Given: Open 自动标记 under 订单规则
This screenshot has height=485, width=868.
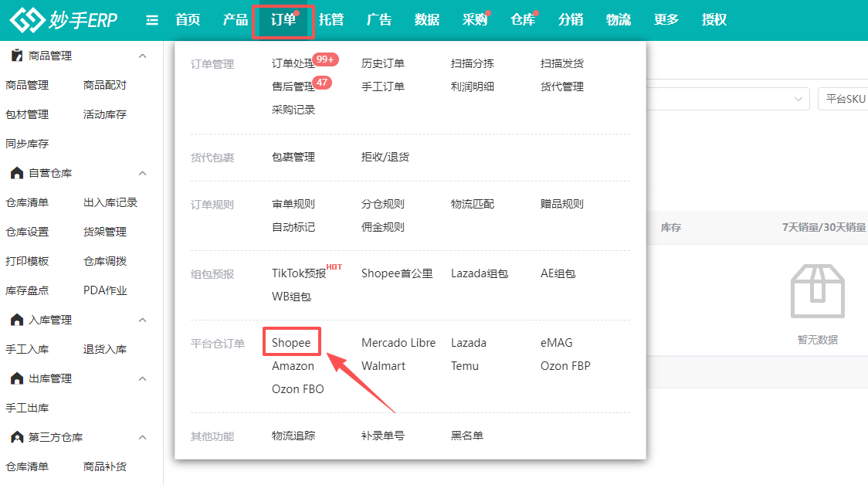Looking at the screenshot, I should pyautogui.click(x=293, y=228).
